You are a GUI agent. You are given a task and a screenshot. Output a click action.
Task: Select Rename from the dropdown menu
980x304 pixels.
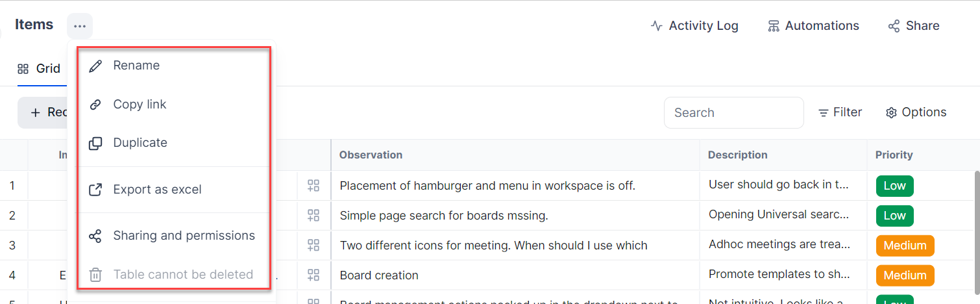pyautogui.click(x=136, y=66)
